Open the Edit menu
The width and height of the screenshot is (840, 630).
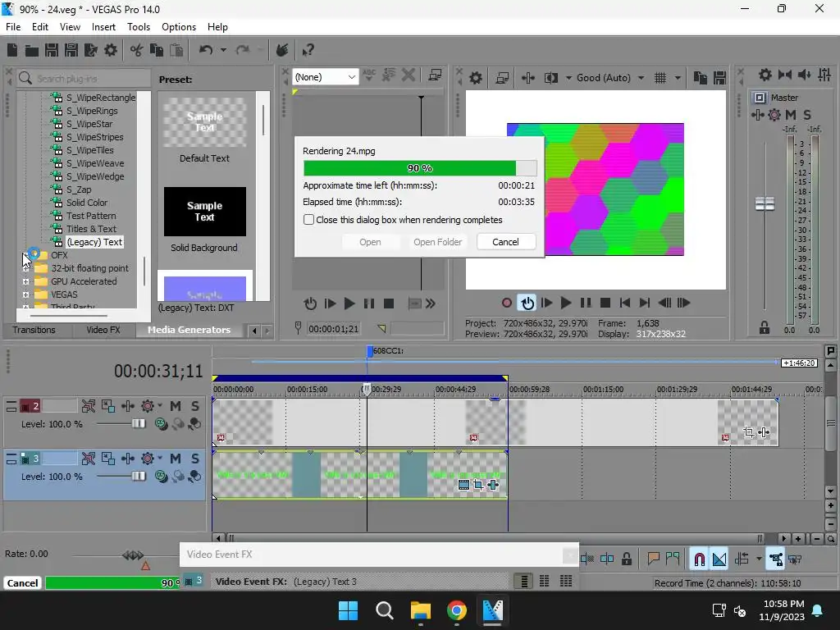coord(40,27)
